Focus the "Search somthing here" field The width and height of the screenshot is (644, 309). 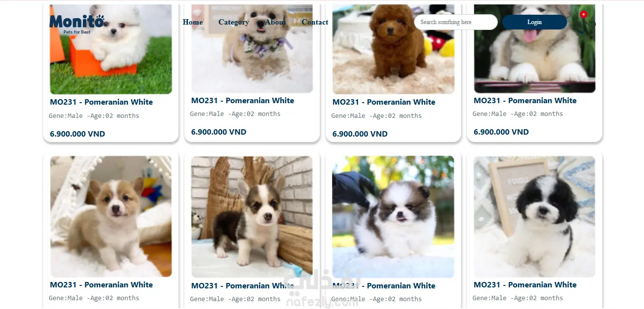click(456, 22)
